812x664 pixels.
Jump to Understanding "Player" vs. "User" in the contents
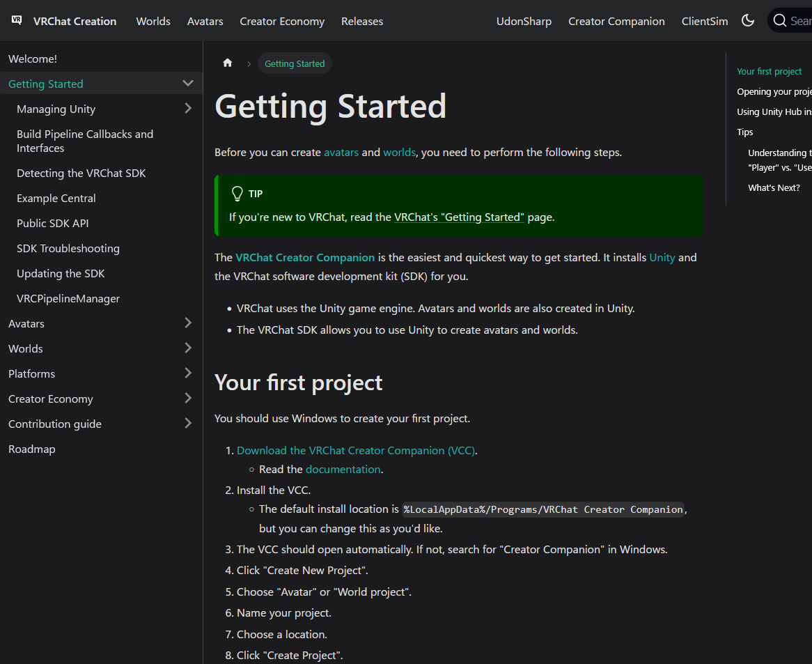coord(780,160)
